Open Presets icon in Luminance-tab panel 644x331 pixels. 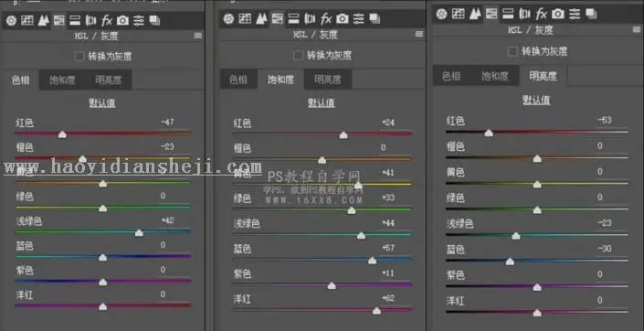coord(575,14)
